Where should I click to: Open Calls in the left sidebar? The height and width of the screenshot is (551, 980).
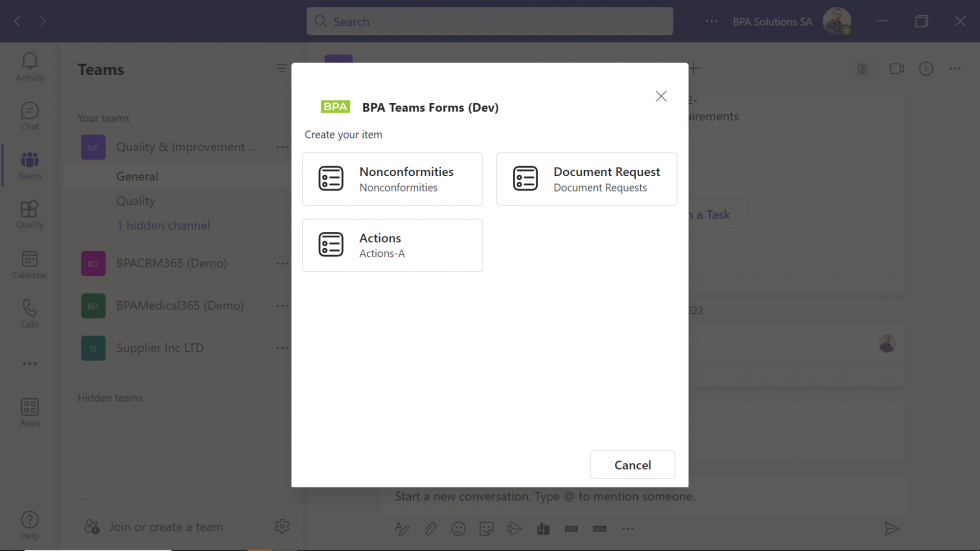pos(30,313)
